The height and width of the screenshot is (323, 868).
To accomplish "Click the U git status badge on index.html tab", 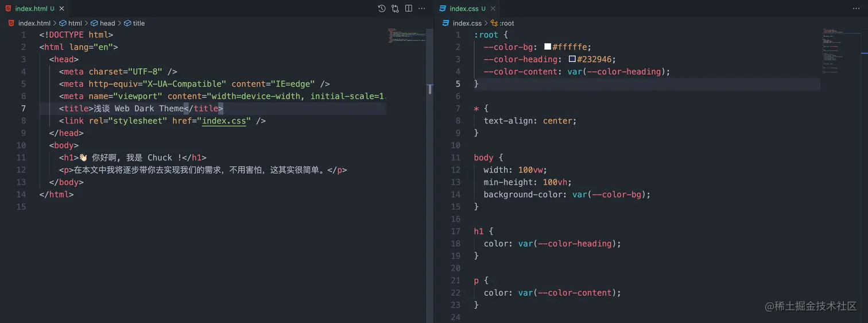I will (52, 9).
